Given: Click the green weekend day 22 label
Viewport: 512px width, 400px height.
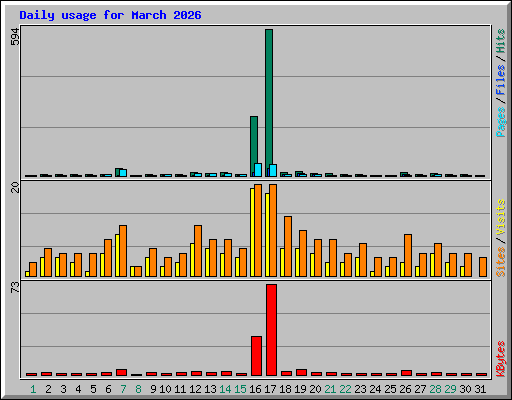Looking at the screenshot, I should click(345, 389).
